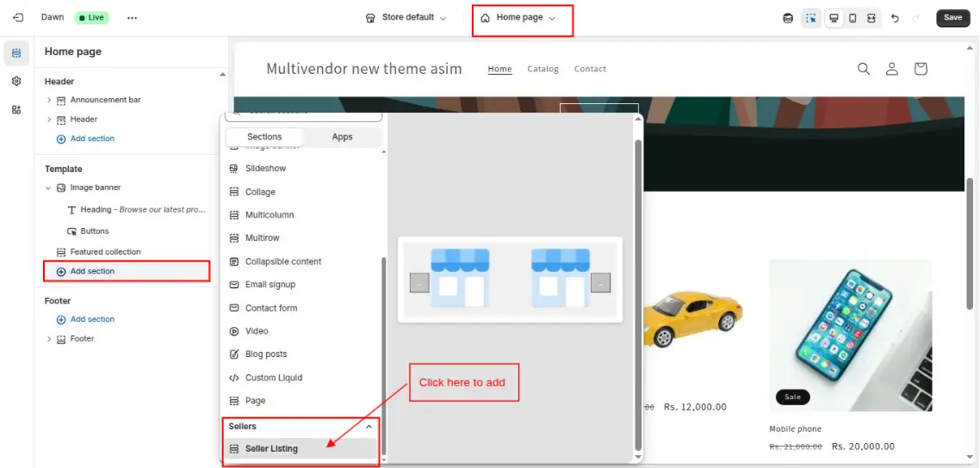
Task: Switch to the Apps tab
Action: [x=343, y=137]
